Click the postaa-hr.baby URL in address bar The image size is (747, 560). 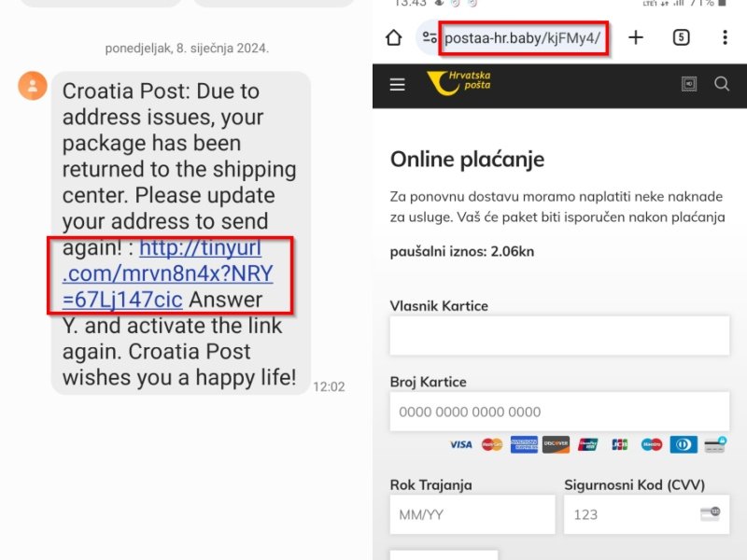523,38
